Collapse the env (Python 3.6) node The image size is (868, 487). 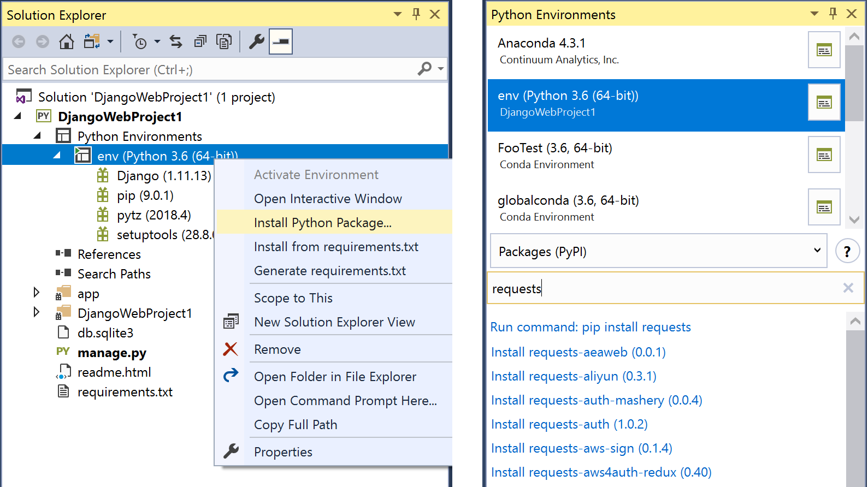(57, 156)
